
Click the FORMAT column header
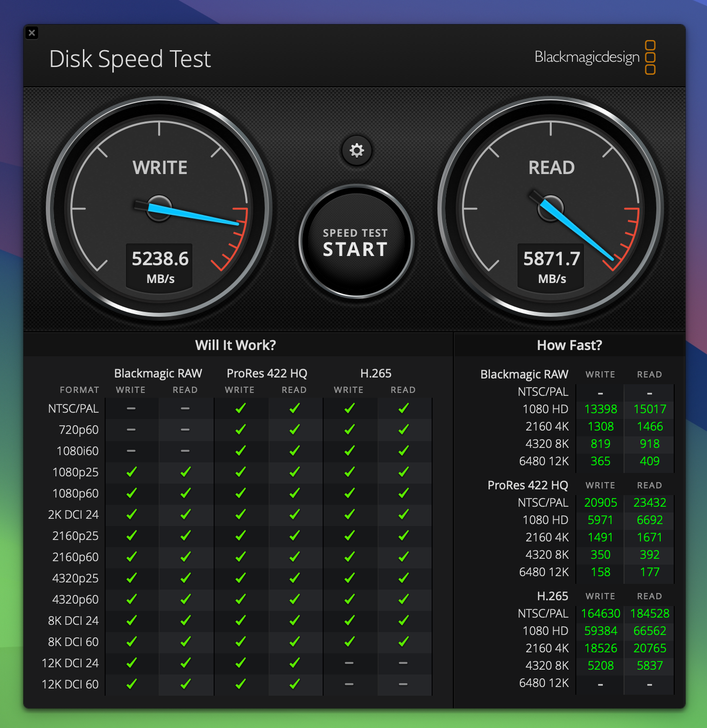coord(80,390)
